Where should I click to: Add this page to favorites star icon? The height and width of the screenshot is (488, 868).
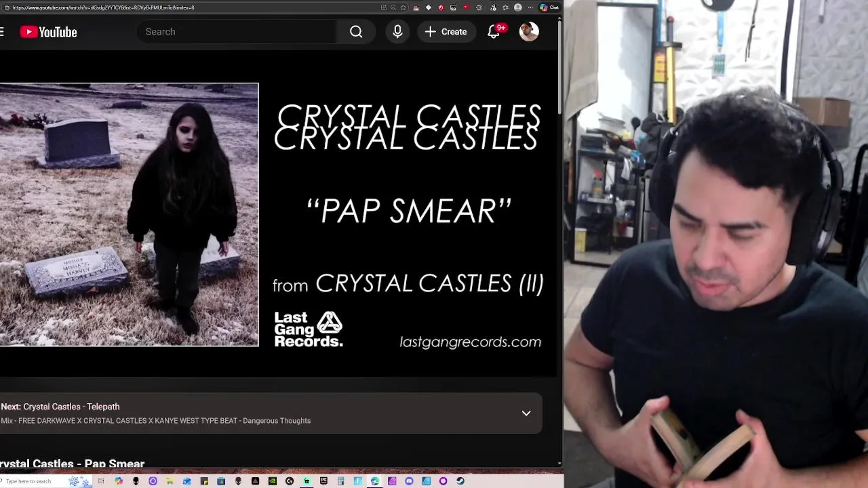pos(403,7)
